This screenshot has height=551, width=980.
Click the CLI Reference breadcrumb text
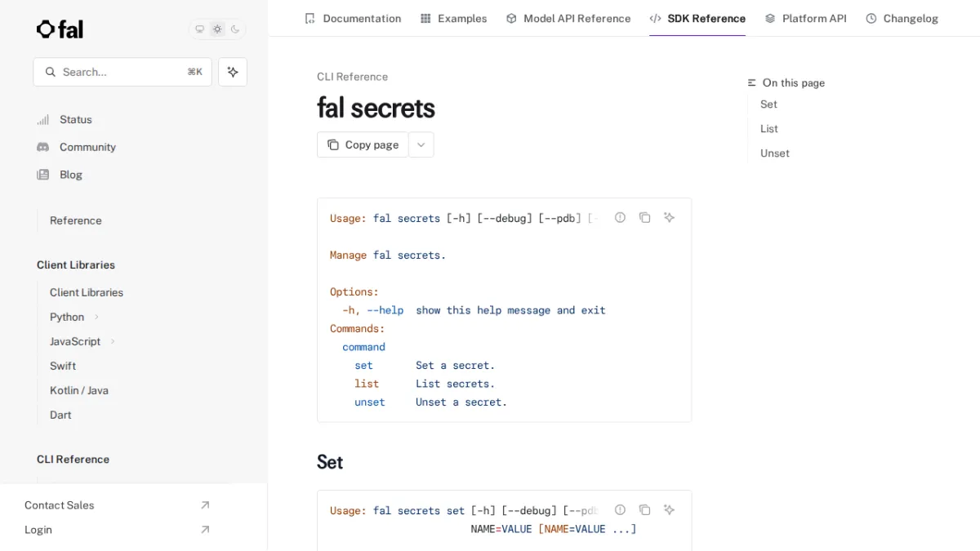(352, 77)
